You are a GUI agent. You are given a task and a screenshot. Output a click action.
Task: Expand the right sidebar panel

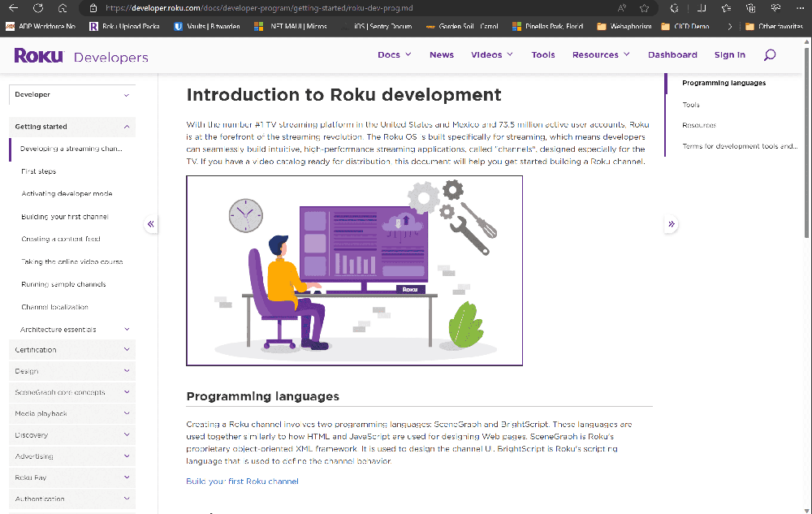(x=671, y=224)
